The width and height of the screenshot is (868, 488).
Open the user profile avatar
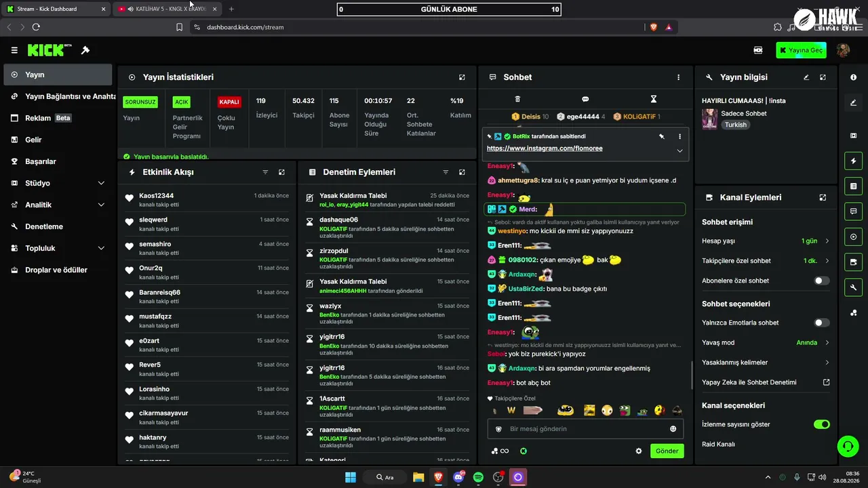[843, 50]
